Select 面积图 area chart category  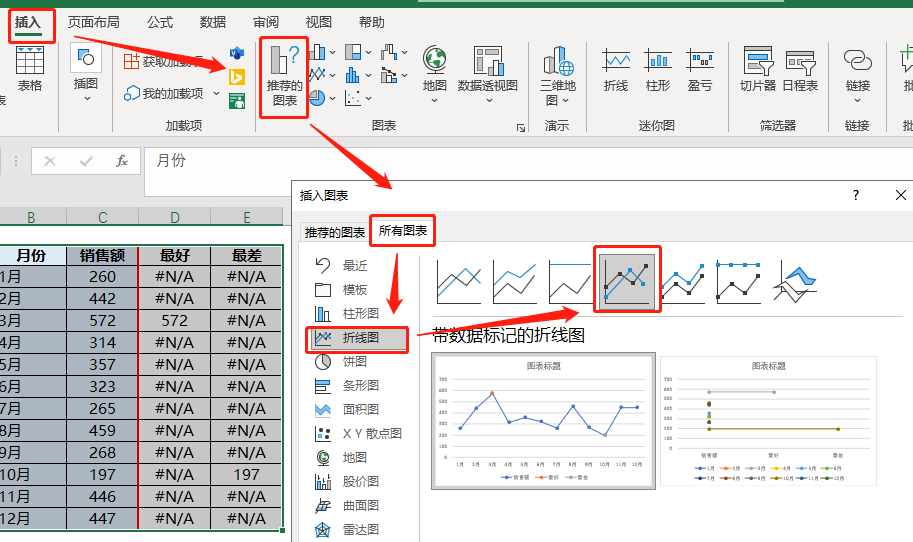tap(347, 409)
